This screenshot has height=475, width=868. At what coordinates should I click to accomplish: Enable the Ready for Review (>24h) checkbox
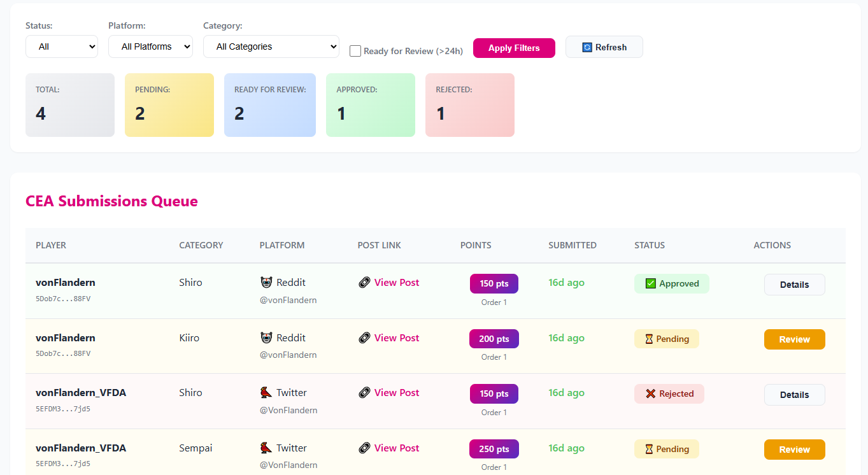tap(355, 50)
